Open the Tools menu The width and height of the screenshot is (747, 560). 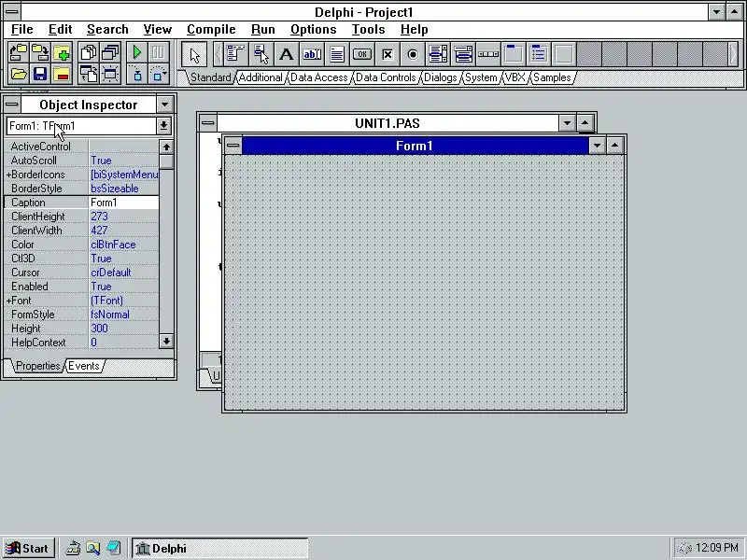pyautogui.click(x=368, y=30)
